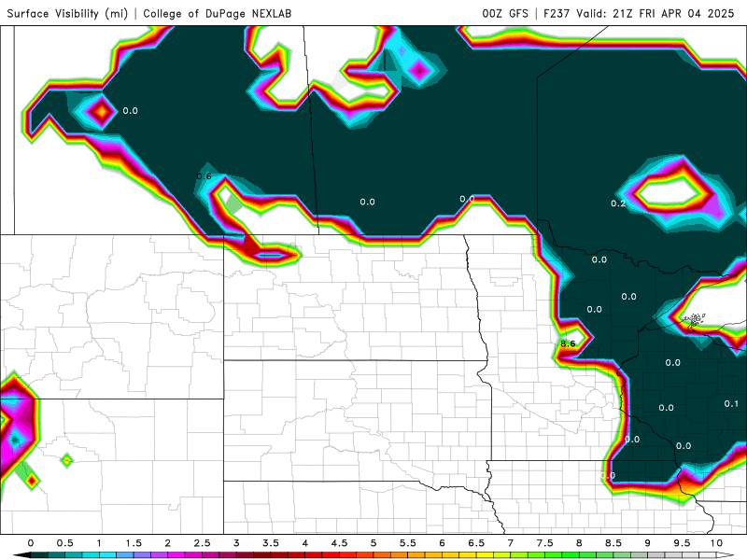Click the "0.5" legend scale label
The image size is (747, 560).
64,543
